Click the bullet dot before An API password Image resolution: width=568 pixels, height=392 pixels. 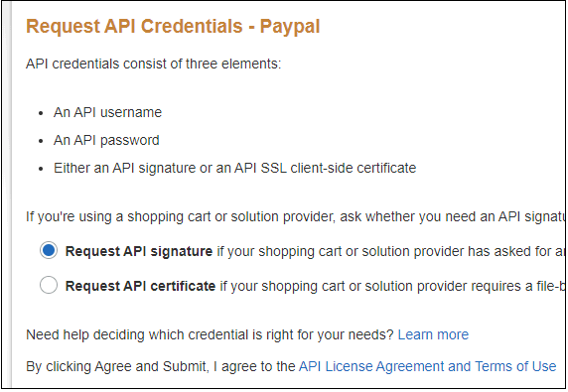41,141
